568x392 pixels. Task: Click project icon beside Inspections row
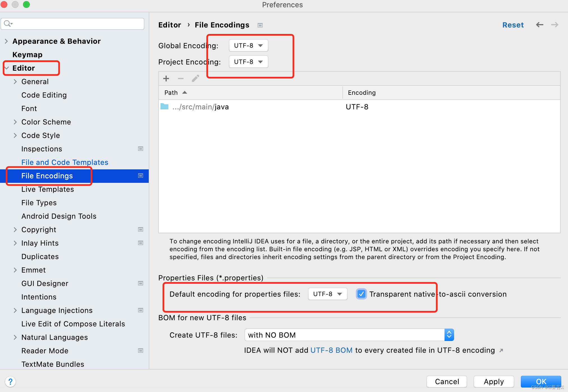[141, 149]
